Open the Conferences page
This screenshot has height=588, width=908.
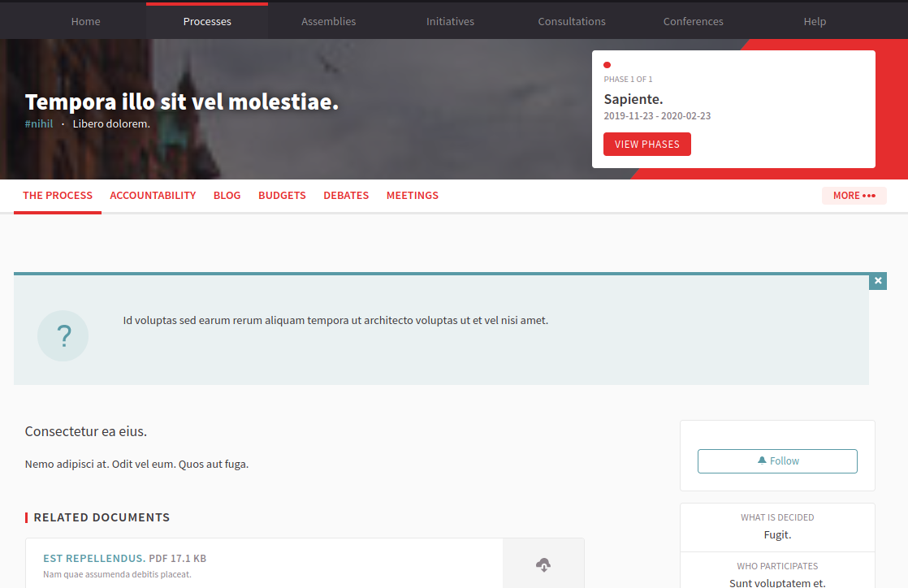point(693,21)
